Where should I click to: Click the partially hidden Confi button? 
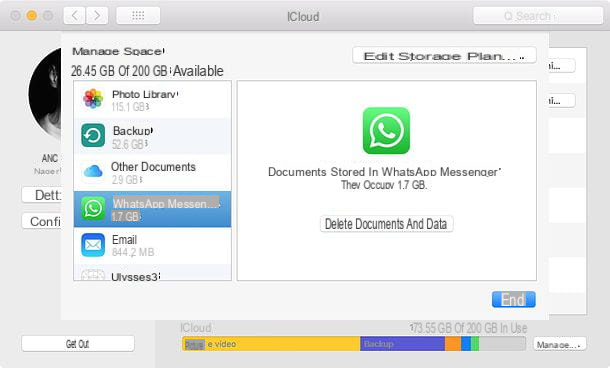click(42, 222)
